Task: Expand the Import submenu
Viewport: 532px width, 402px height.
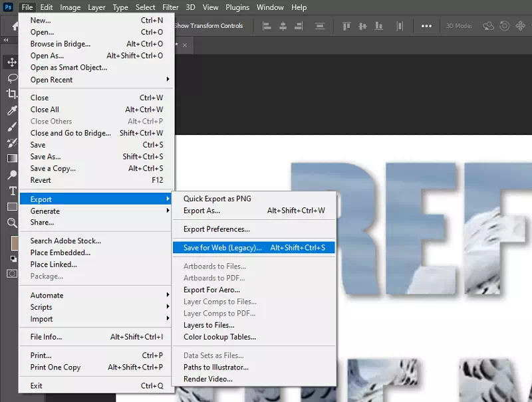Action: pos(96,319)
